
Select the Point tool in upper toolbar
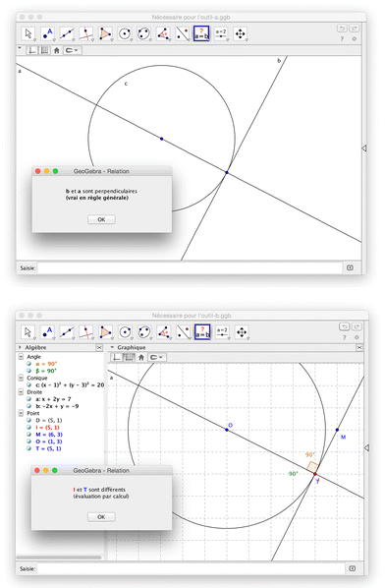(47, 33)
